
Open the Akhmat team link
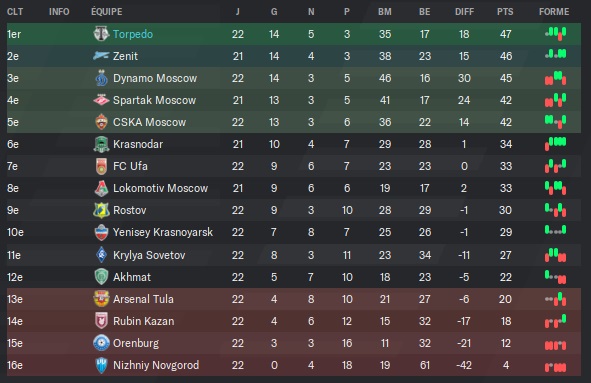tap(132, 277)
